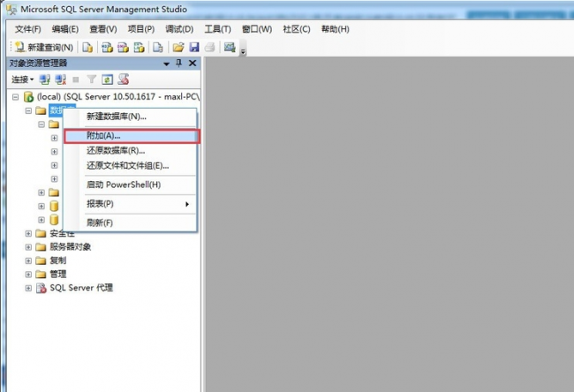Expand the 管理 folder
This screenshot has height=392, width=574.
click(28, 275)
